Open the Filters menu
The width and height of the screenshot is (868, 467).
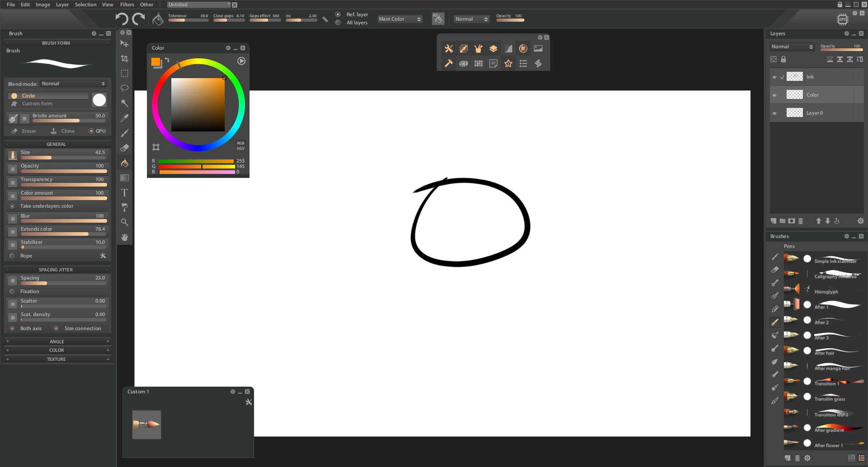tap(127, 5)
